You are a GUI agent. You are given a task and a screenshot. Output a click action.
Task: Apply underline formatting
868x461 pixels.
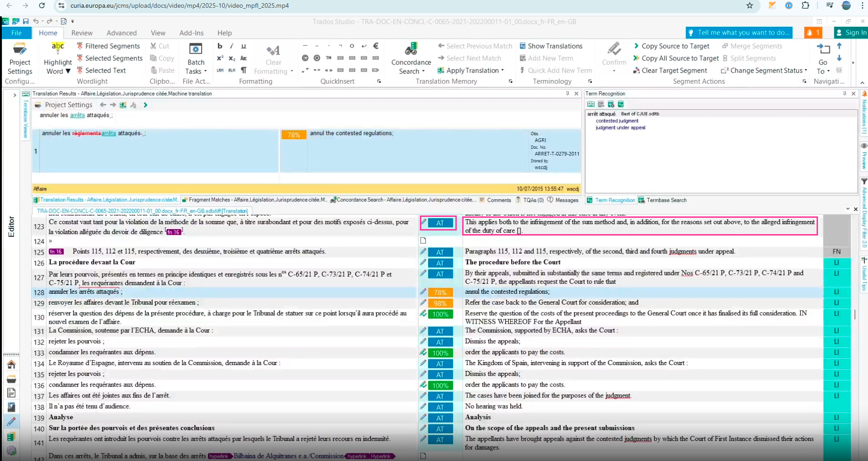[x=243, y=46]
